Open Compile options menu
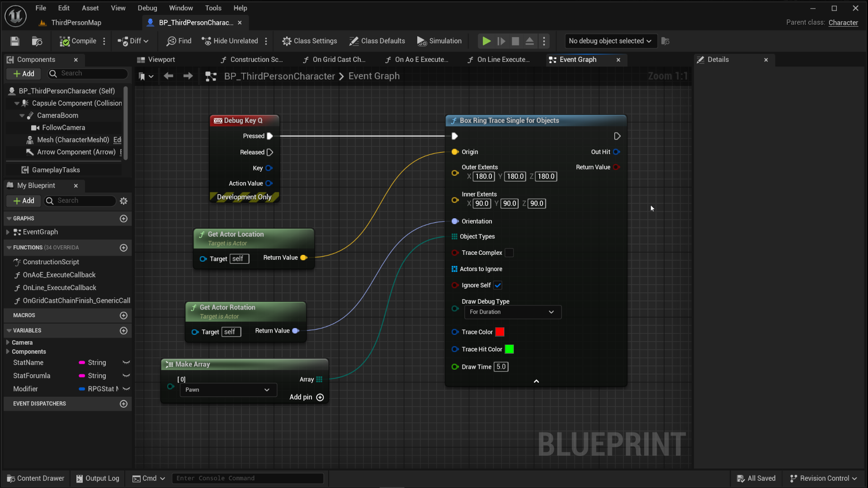The image size is (868, 488). [x=104, y=41]
